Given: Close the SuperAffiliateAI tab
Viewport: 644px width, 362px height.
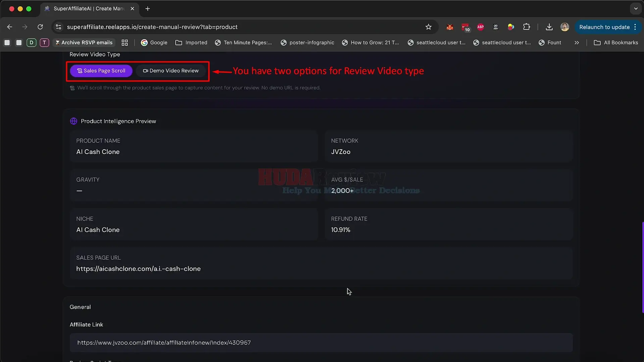Looking at the screenshot, I should point(132,9).
